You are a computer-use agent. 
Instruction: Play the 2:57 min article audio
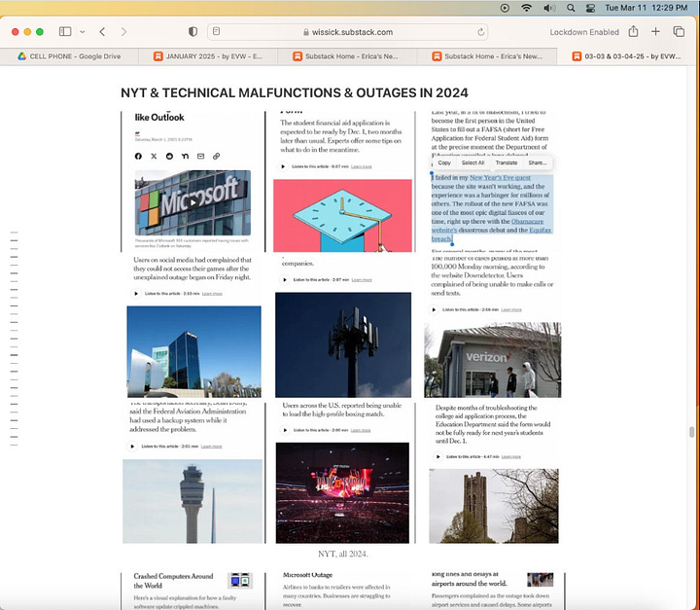click(x=284, y=280)
